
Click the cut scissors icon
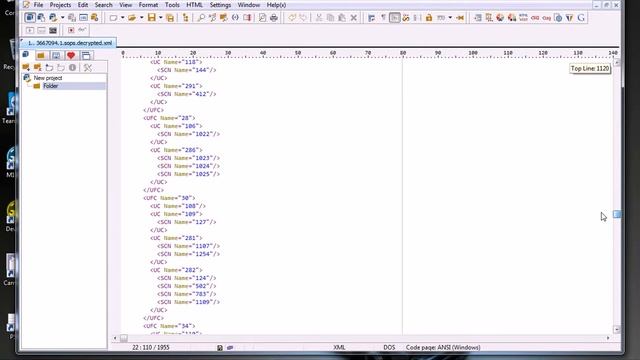pyautogui.click(x=319, y=18)
